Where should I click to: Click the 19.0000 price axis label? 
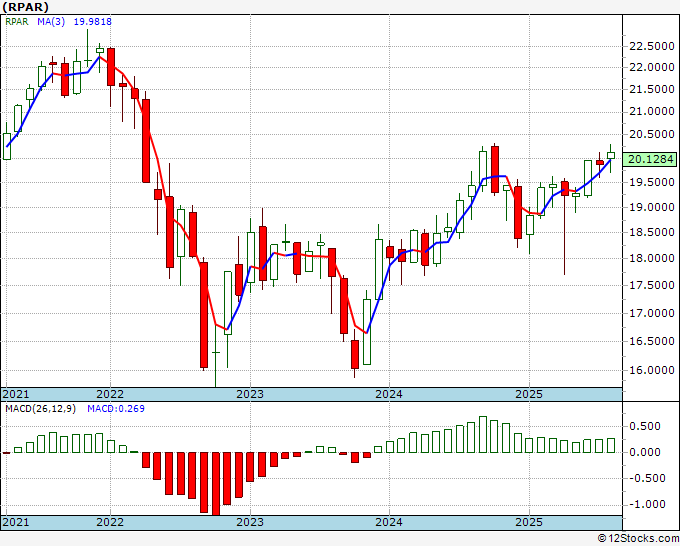tap(652, 207)
